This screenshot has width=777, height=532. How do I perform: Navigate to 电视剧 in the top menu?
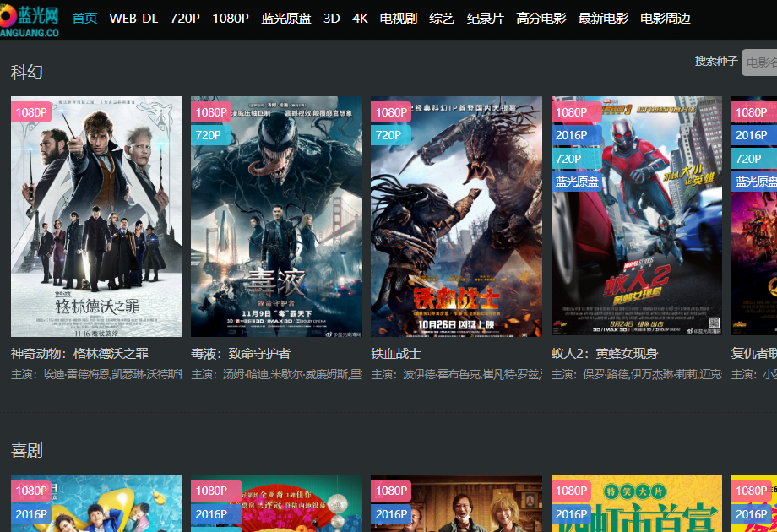[399, 19]
